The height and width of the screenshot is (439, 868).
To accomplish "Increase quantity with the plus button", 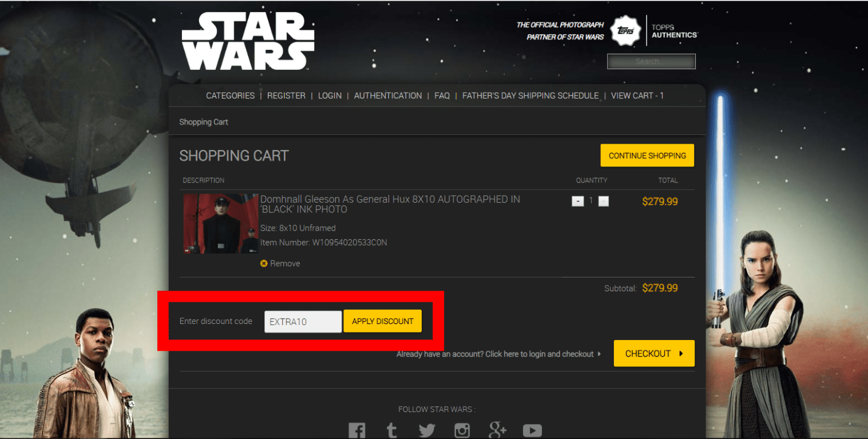I will (578, 201).
